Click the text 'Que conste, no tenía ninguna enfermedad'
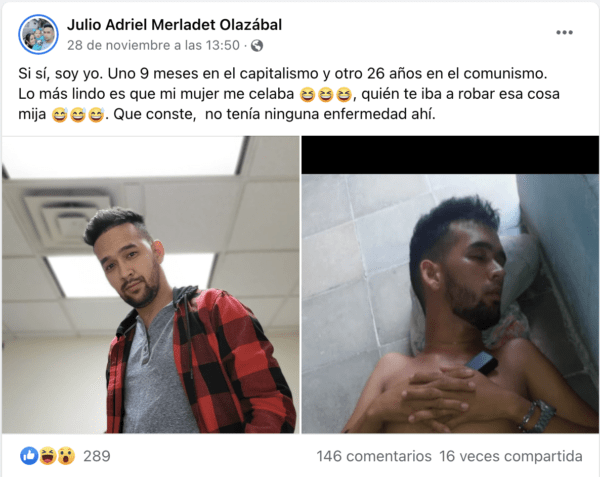 pyautogui.click(x=260, y=114)
